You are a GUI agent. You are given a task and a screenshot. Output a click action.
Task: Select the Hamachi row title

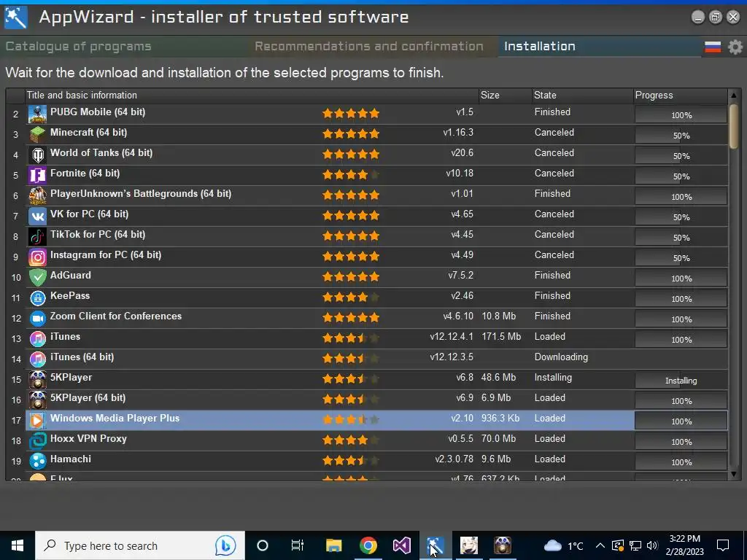click(x=71, y=459)
